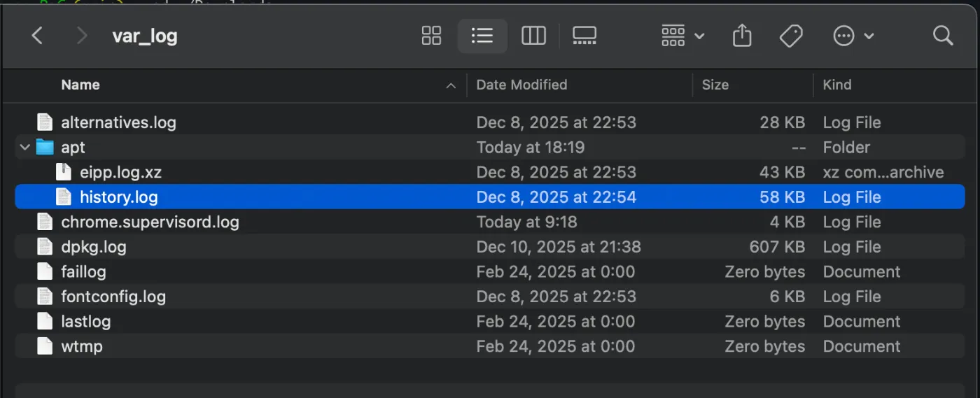
Task: Sort by the Size column header
Action: [715, 85]
